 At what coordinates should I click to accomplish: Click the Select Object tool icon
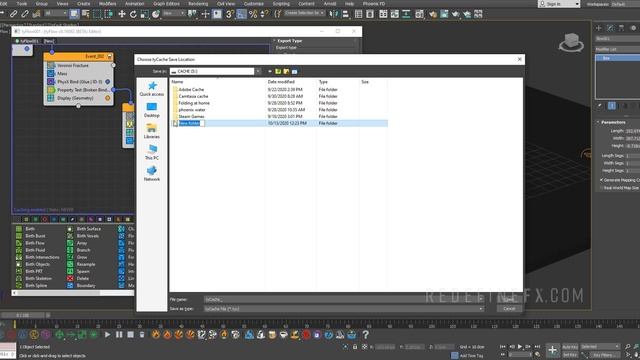tap(74, 14)
